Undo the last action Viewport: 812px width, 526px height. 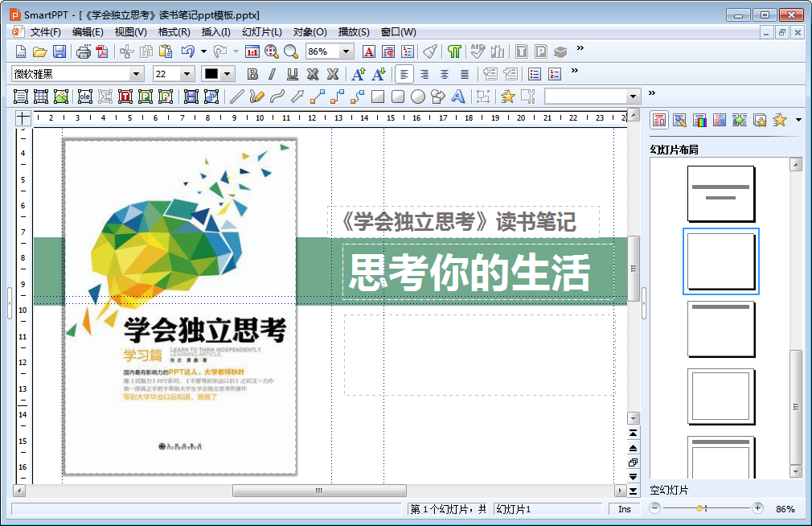[x=188, y=51]
